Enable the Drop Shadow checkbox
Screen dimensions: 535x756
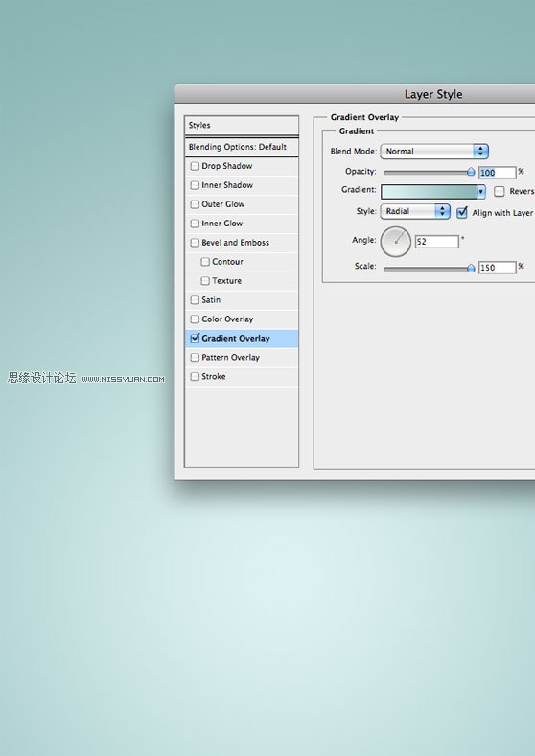click(x=195, y=166)
